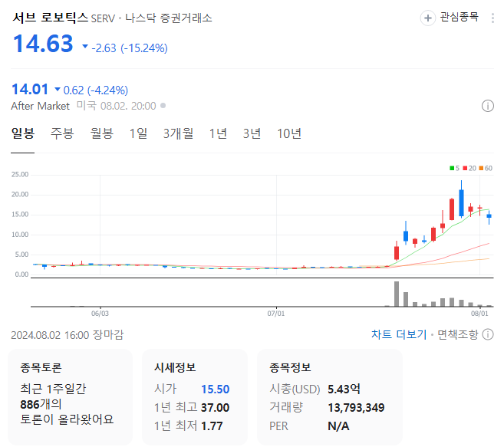The image size is (504, 447).
Task: Select the 3개월 chart range
Action: [x=178, y=134]
